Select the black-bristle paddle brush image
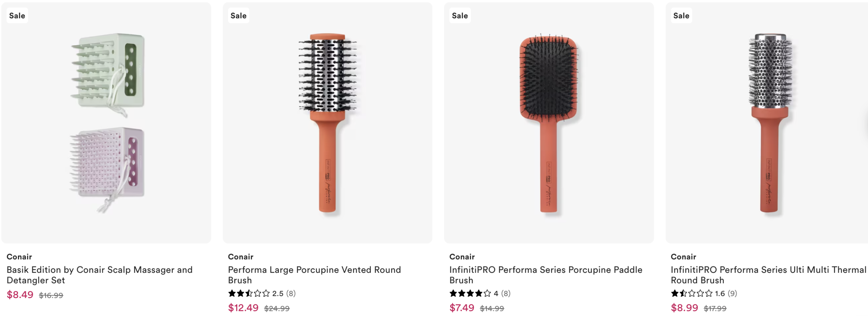 click(x=549, y=122)
